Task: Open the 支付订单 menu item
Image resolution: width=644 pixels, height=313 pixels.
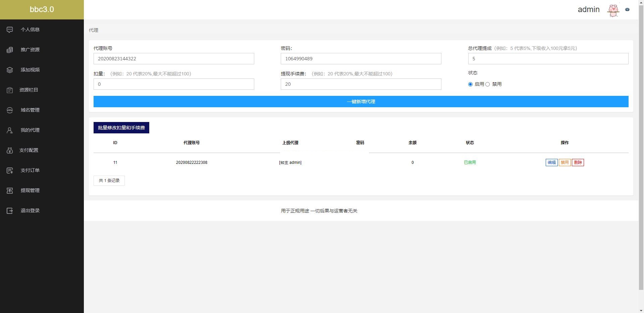Action: pos(30,170)
